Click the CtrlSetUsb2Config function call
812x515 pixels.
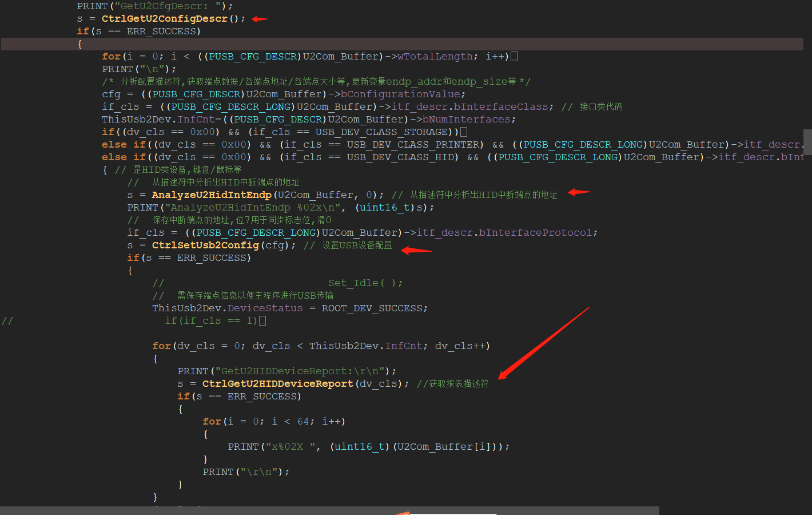point(206,245)
